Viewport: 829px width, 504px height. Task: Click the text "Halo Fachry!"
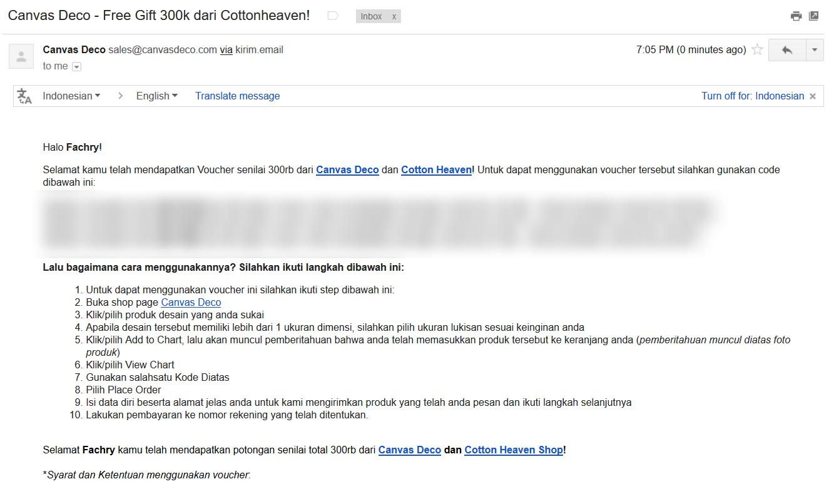[72, 148]
